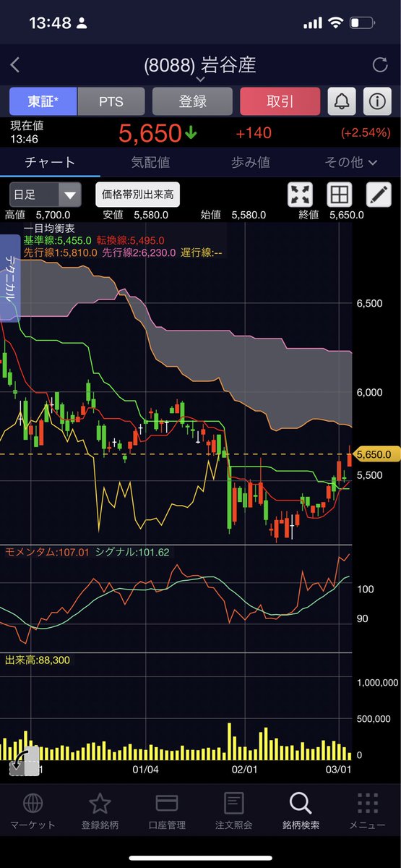The width and height of the screenshot is (401, 868).
Task: Open the 口座管理 account icon
Action: click(167, 803)
